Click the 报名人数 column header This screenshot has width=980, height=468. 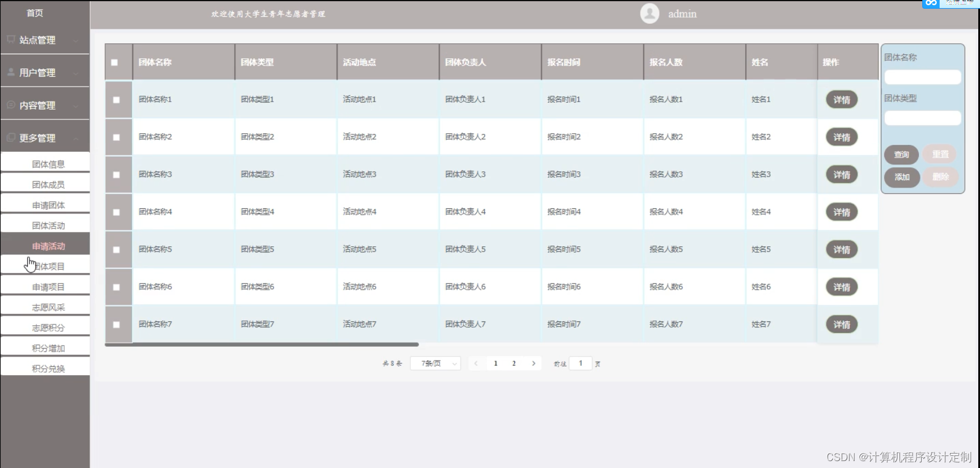click(694, 62)
